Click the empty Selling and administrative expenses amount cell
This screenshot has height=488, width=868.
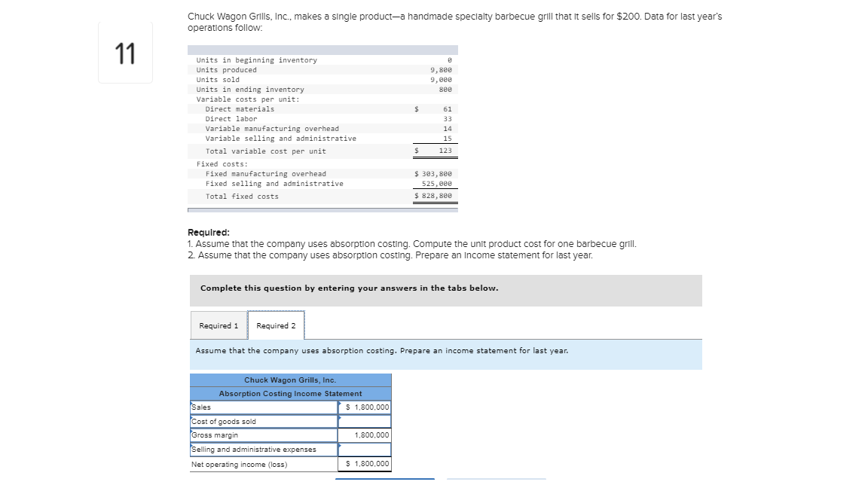click(365, 450)
